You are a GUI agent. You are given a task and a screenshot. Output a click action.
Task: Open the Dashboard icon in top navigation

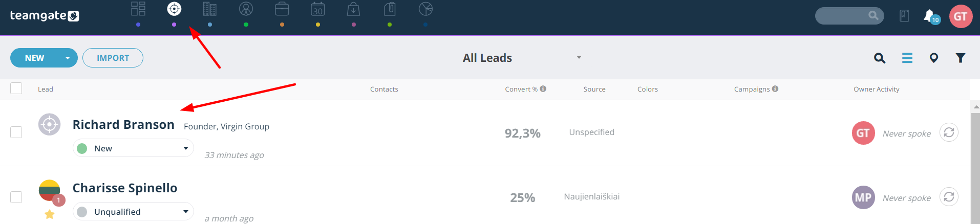click(x=138, y=9)
